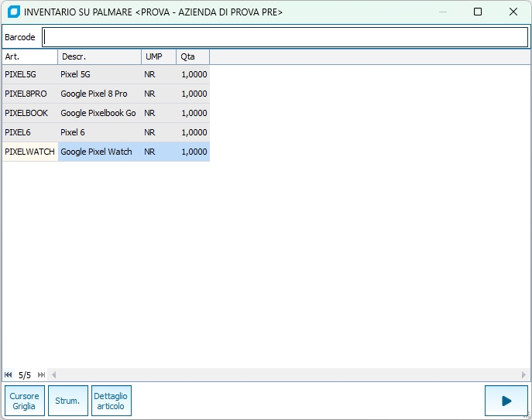Click the 5/5 record counter
532x420 pixels.
(x=25, y=375)
